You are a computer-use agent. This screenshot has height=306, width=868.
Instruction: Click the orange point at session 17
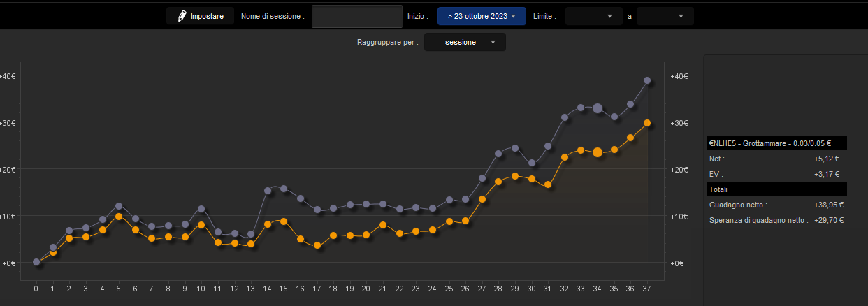[x=317, y=245]
